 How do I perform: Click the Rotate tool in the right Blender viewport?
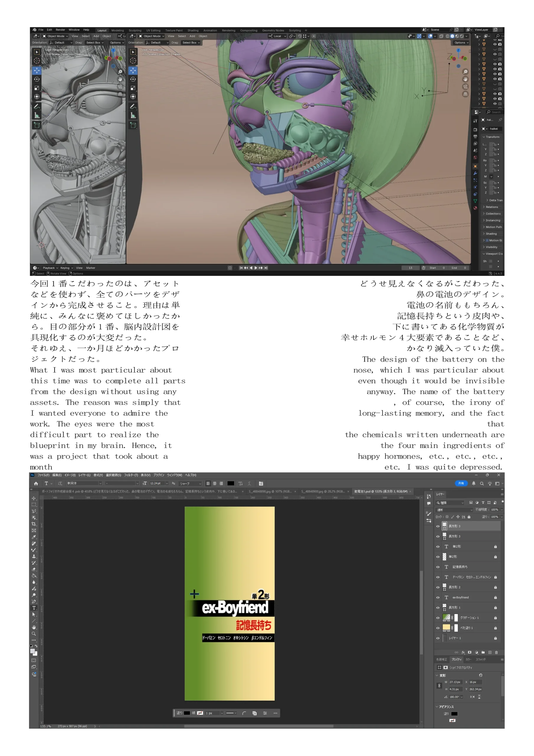[x=133, y=79]
